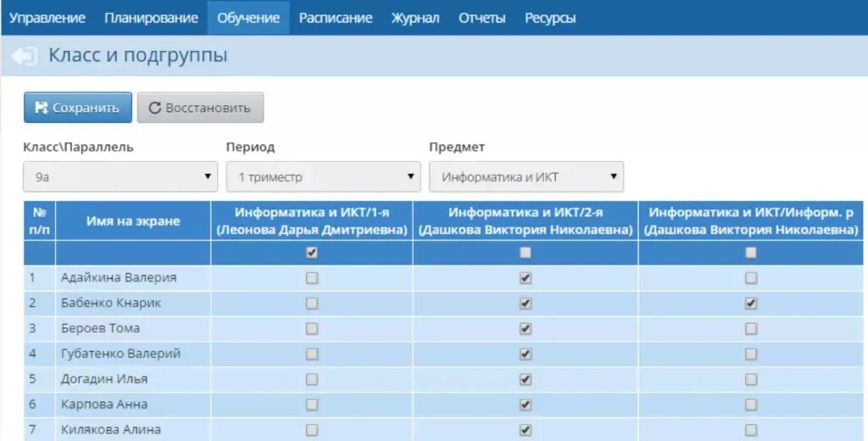This screenshot has width=868, height=441.
Task: Click header Информатика и ИКТ/1-я Леонова Дарья Дмитриевна
Action: (x=312, y=220)
